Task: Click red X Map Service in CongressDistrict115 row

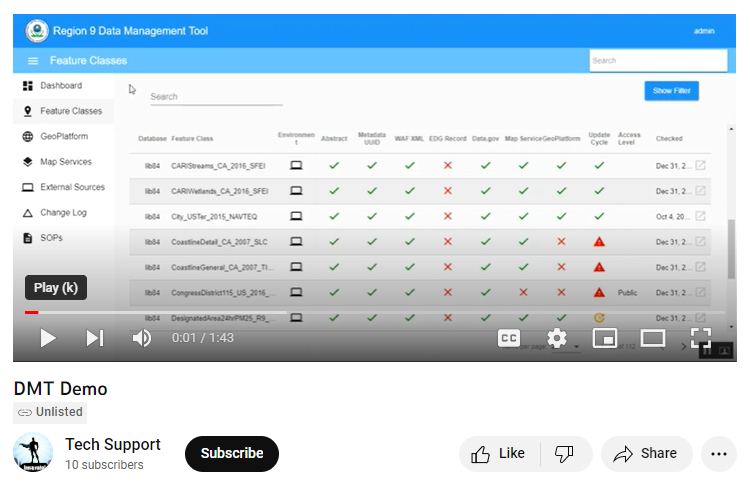Action: (x=523, y=292)
